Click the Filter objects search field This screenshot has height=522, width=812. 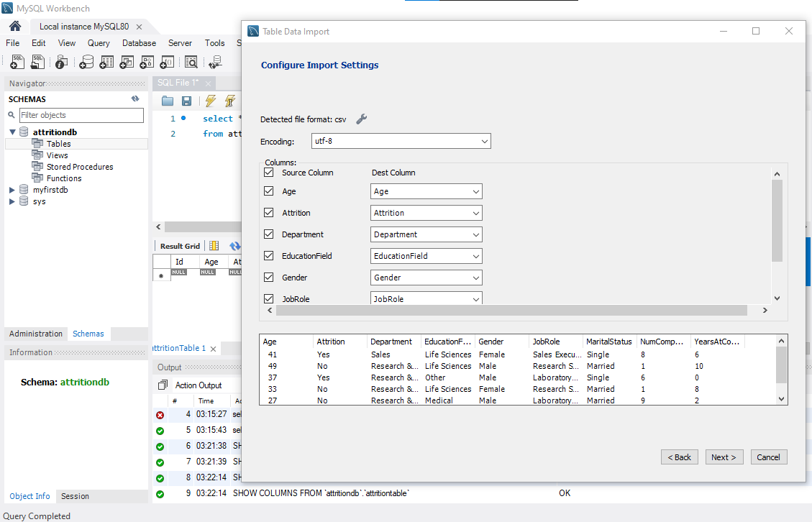pos(81,115)
